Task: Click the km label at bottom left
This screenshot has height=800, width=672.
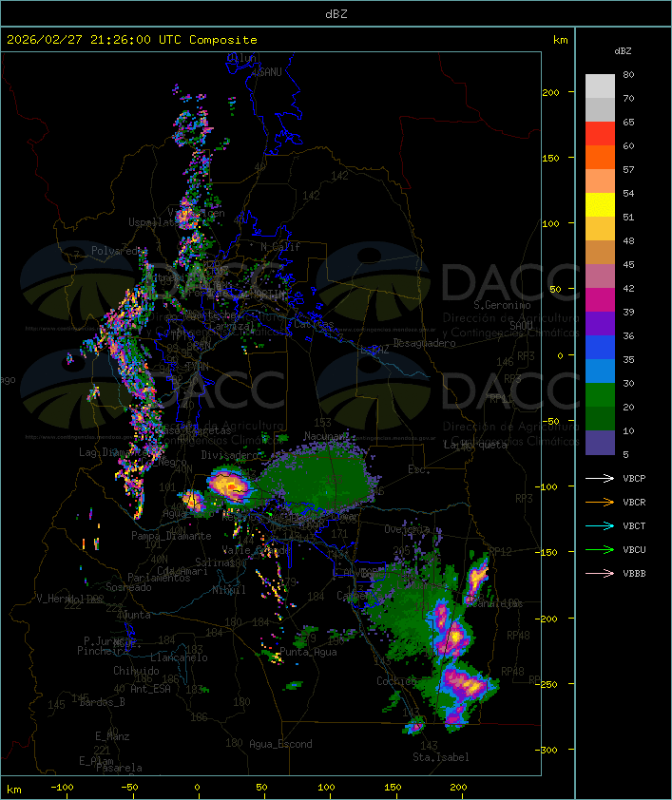Action: 14,790
